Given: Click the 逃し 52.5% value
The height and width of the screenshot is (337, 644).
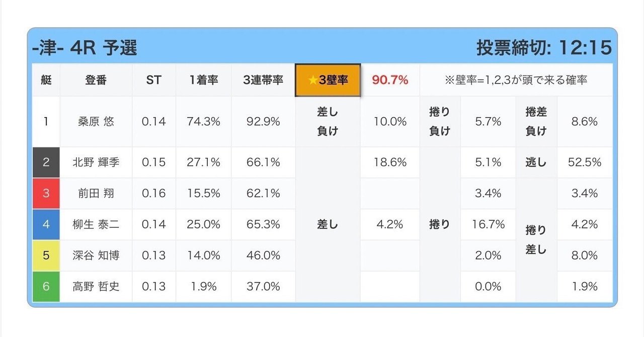Looking at the screenshot, I should (x=584, y=162).
